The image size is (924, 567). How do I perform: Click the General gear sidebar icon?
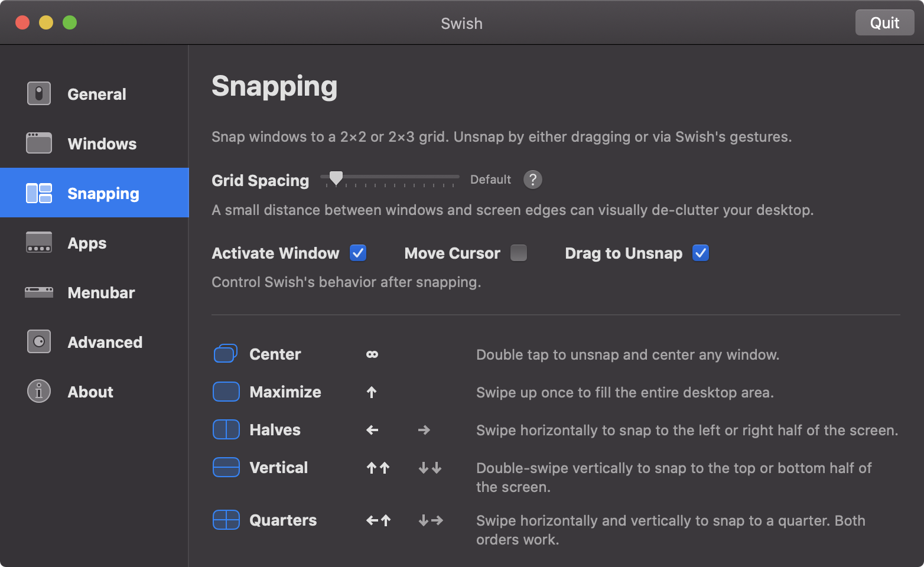(x=38, y=93)
